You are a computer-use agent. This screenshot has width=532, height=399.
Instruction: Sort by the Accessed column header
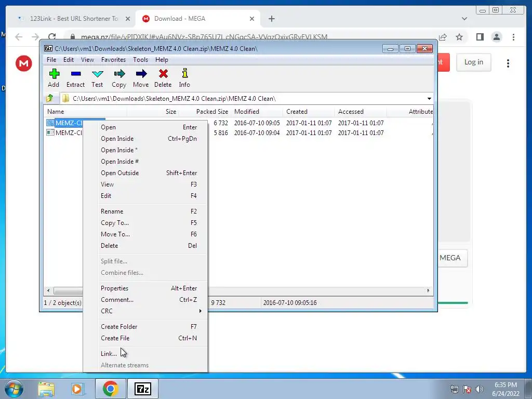[361, 112]
